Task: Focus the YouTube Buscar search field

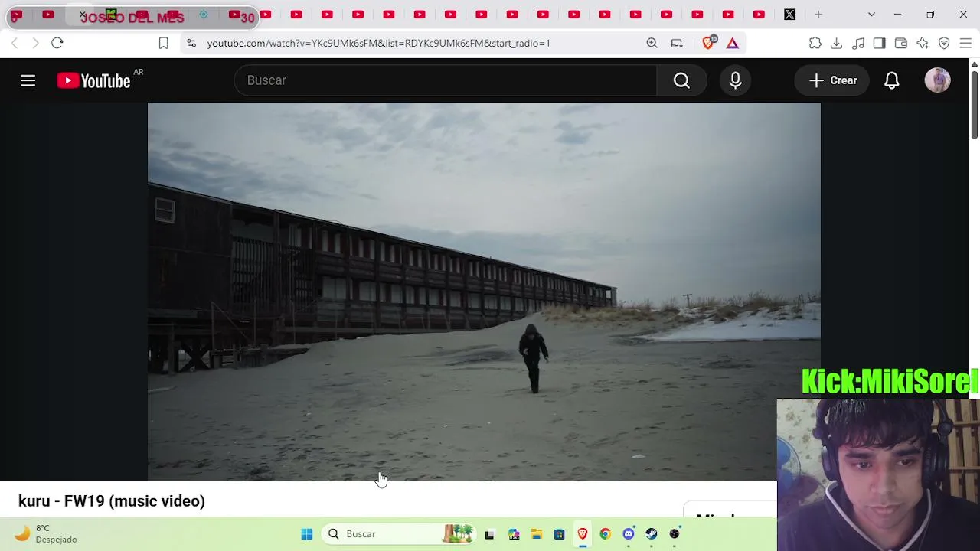Action: 446,80
